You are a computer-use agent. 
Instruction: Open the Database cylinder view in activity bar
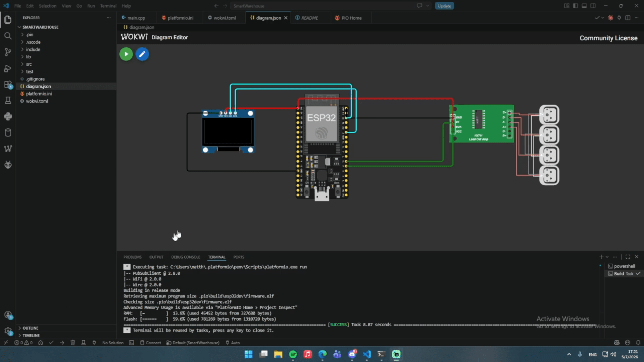click(8, 133)
